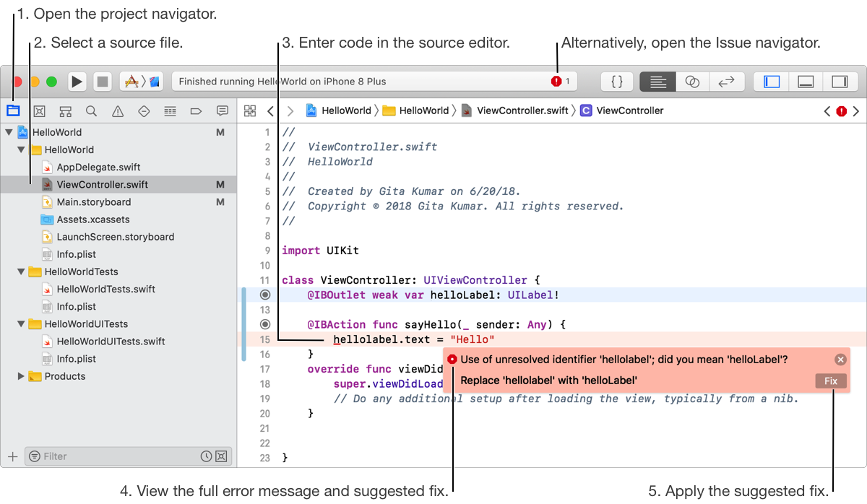867x504 pixels.
Task: Collapse the HelloWorldTests folder
Action: point(21,272)
